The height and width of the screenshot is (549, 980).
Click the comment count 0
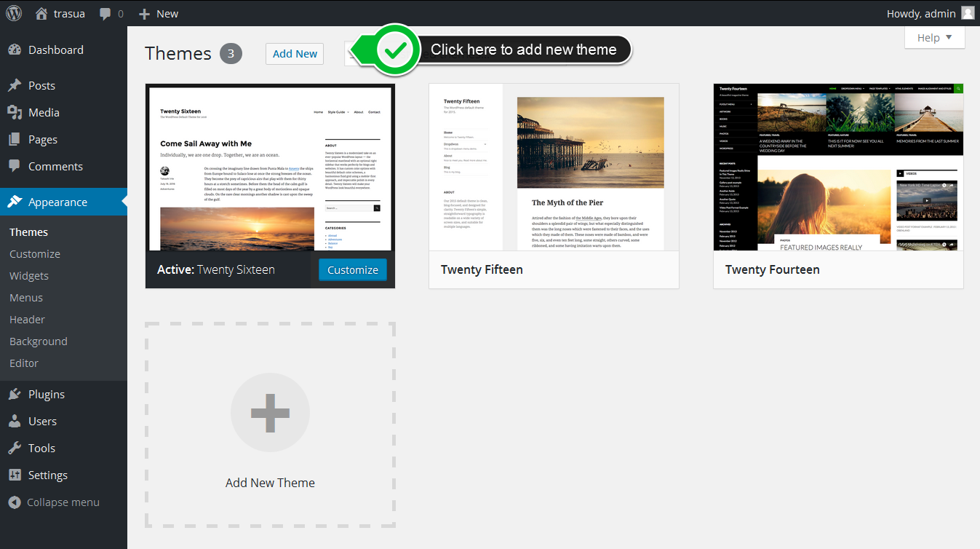click(x=120, y=14)
